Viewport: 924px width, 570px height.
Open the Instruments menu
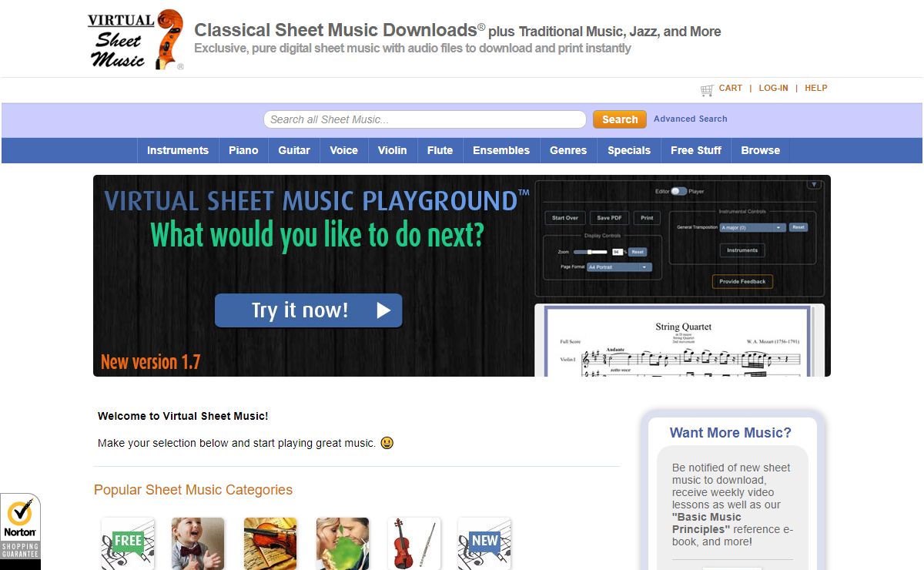pyautogui.click(x=178, y=150)
